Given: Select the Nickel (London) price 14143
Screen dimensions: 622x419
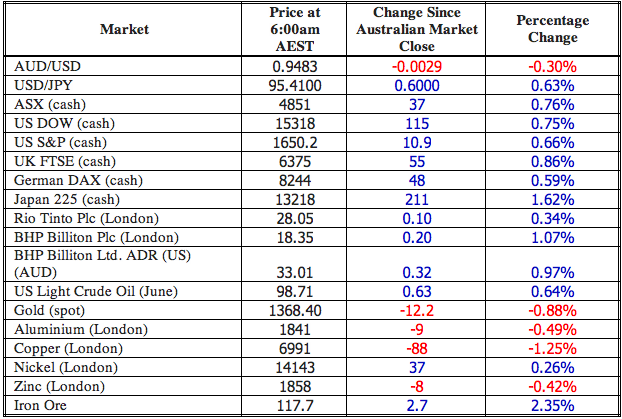Looking at the screenshot, I should coord(294,369).
